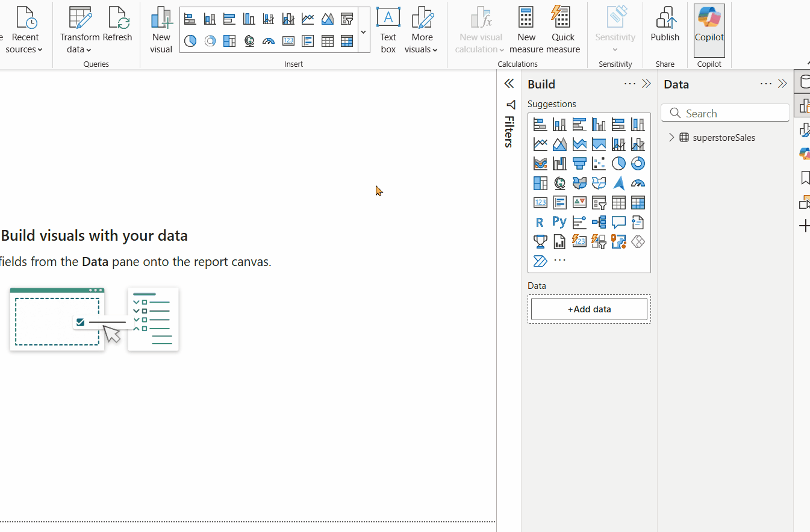Screen dimensions: 810x532
Task: Choose the Q&A speech bubble visual
Action: coord(618,222)
